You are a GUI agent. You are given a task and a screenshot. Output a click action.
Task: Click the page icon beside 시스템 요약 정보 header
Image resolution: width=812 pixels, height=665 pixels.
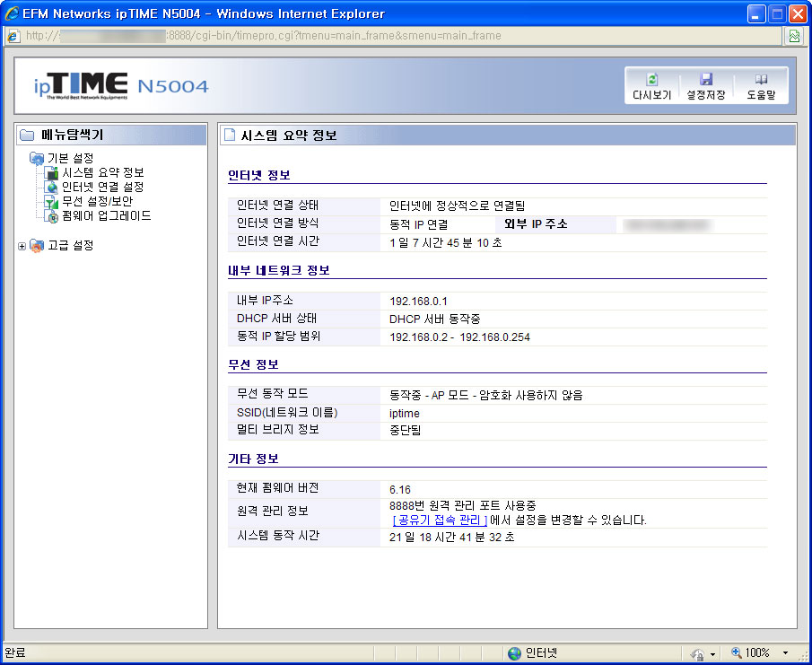coord(230,136)
